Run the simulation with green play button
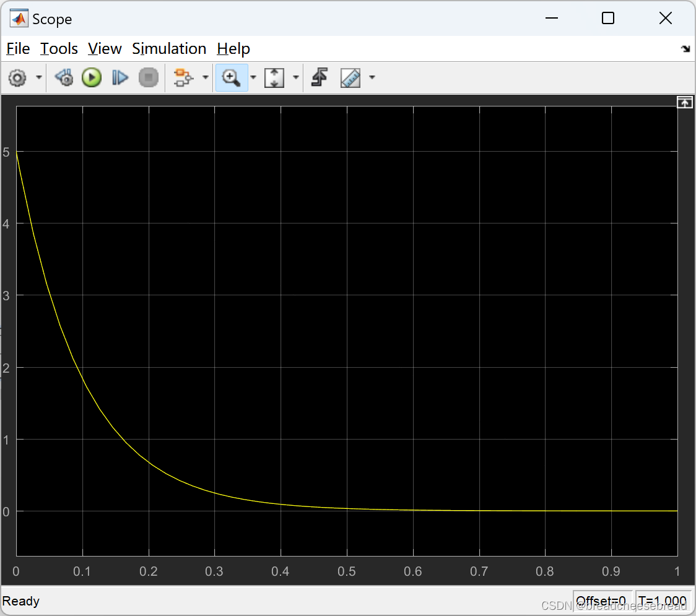Screen dimensions: 696x616 click(92, 77)
